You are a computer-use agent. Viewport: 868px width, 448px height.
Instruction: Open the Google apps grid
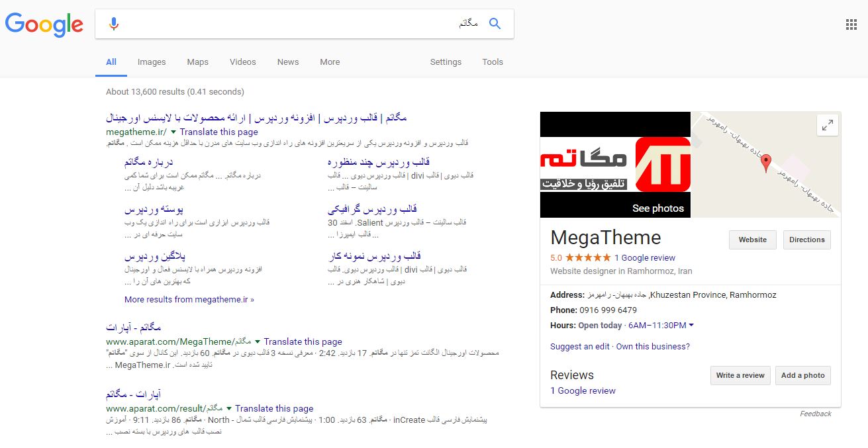(x=851, y=25)
